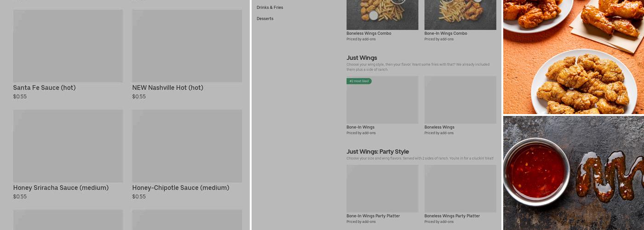Open the Bone-In Wings Party Platter image
Image resolution: width=644 pixels, height=230 pixels.
(x=382, y=189)
